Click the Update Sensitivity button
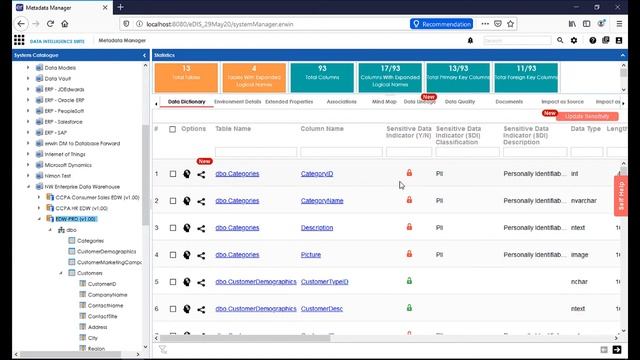 (587, 116)
